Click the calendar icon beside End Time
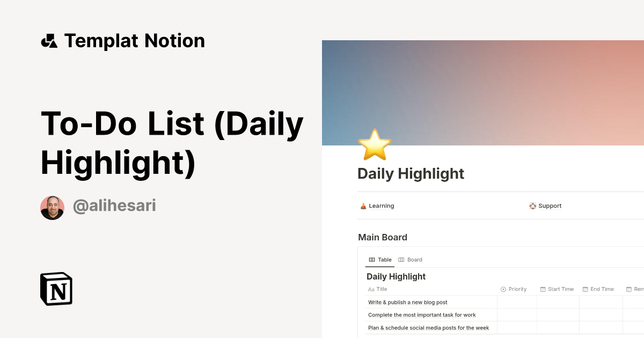644x338 pixels. [x=584, y=289]
